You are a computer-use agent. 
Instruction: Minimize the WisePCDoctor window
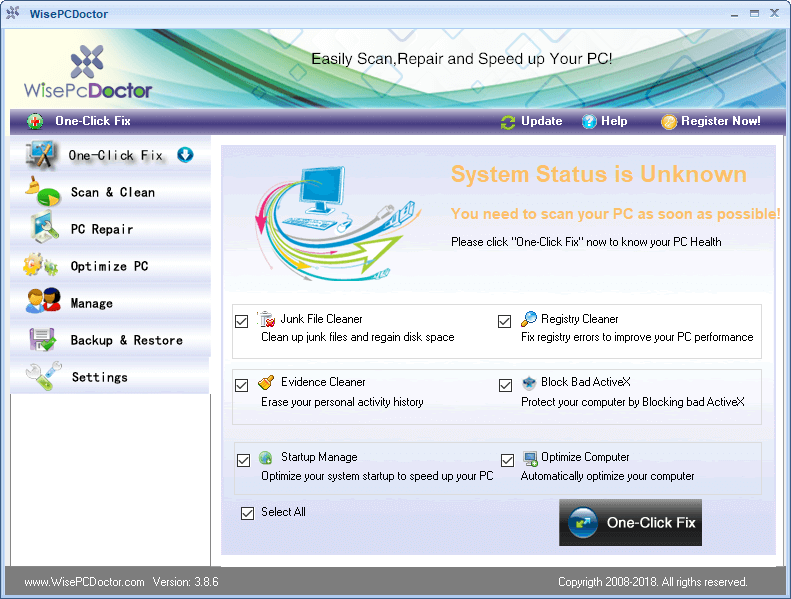(x=734, y=14)
